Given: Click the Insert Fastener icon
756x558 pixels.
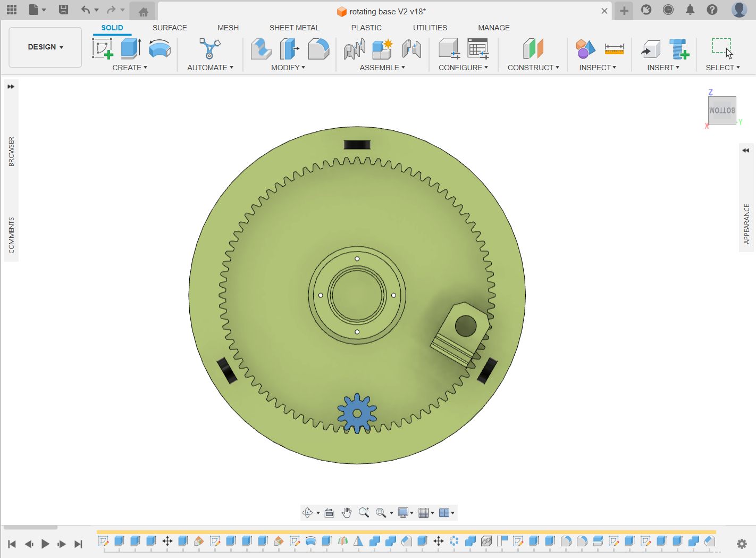Looking at the screenshot, I should 679,49.
